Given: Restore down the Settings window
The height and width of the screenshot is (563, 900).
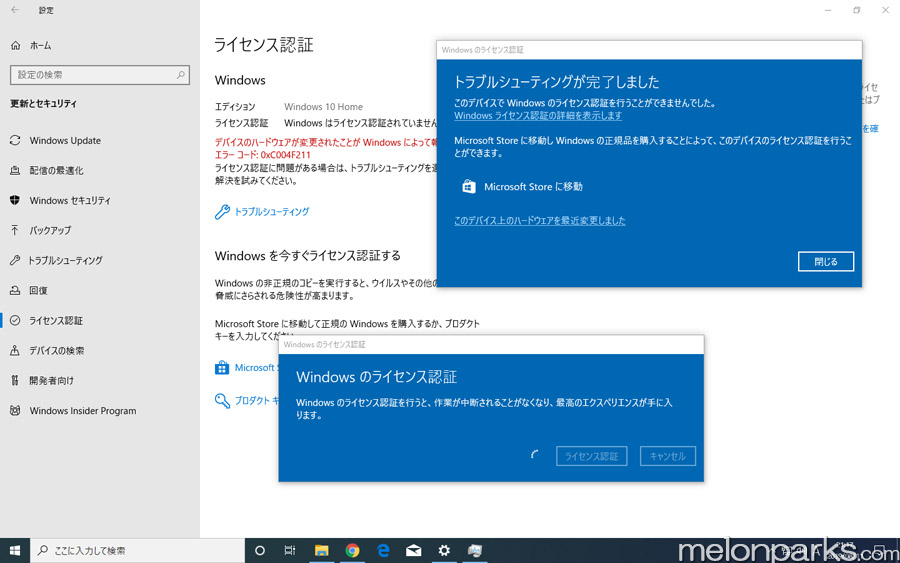Looking at the screenshot, I should pyautogui.click(x=856, y=10).
